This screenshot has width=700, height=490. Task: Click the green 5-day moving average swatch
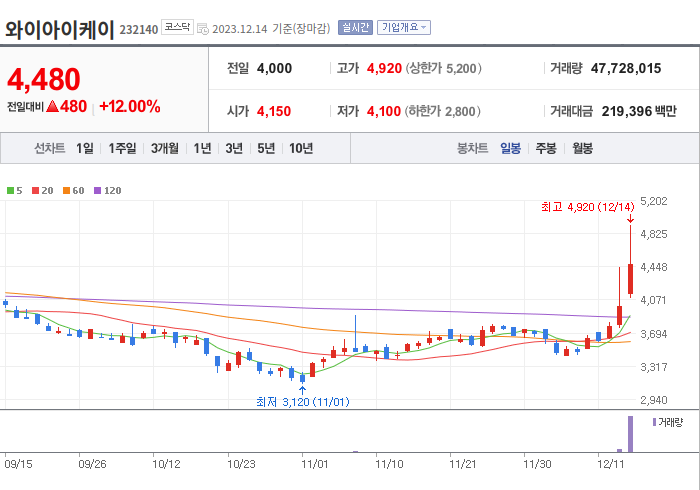click(x=10, y=191)
